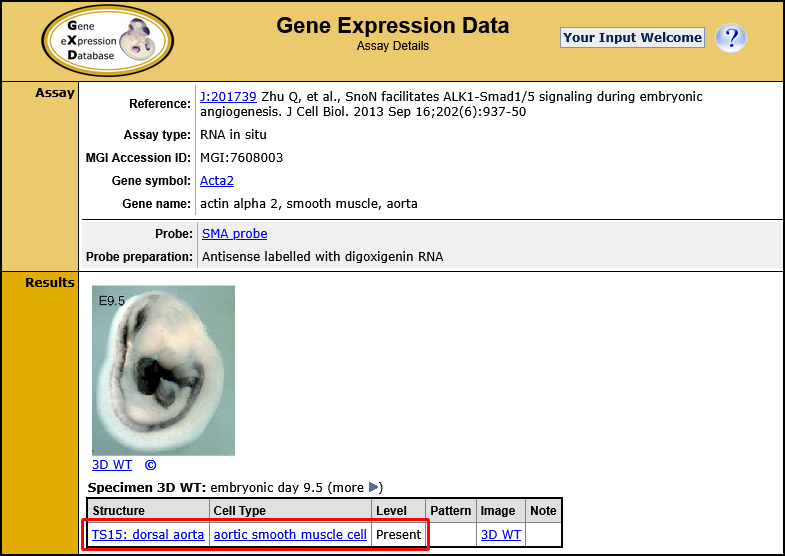Click the copyright symbol below the embryo image
Screen dimensions: 785x556
tap(150, 465)
